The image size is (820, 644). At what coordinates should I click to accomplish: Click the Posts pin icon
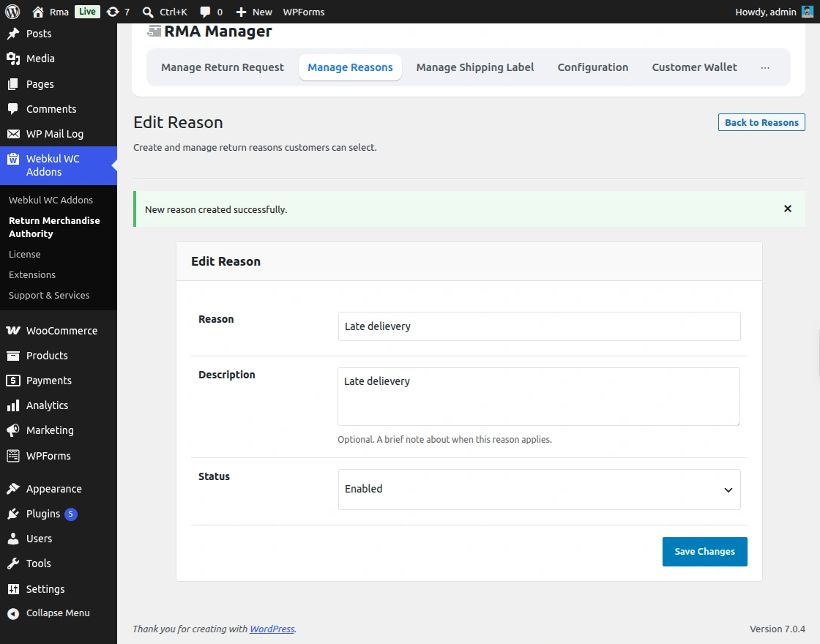13,34
